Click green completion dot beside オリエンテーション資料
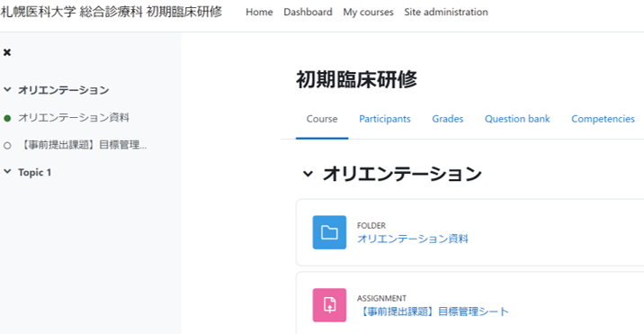Viewport: 644px width, 334px height. coord(7,119)
